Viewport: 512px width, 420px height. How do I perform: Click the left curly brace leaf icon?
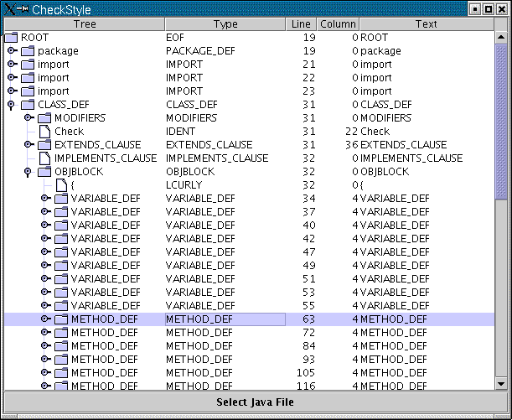coord(61,185)
